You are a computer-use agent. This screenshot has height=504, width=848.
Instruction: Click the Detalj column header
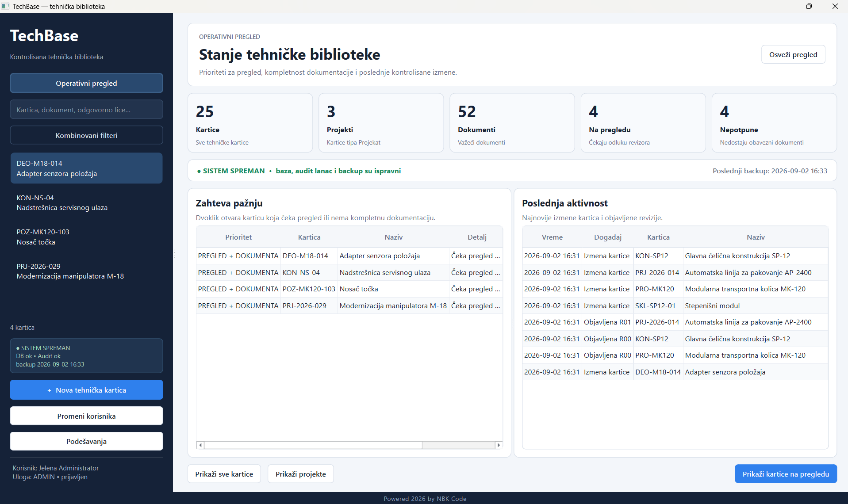pos(477,237)
